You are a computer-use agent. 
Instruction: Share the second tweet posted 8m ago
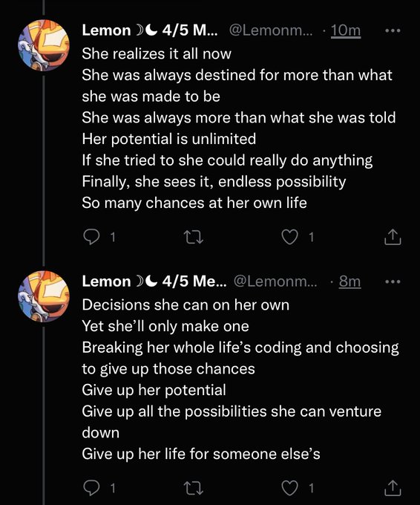(x=393, y=488)
